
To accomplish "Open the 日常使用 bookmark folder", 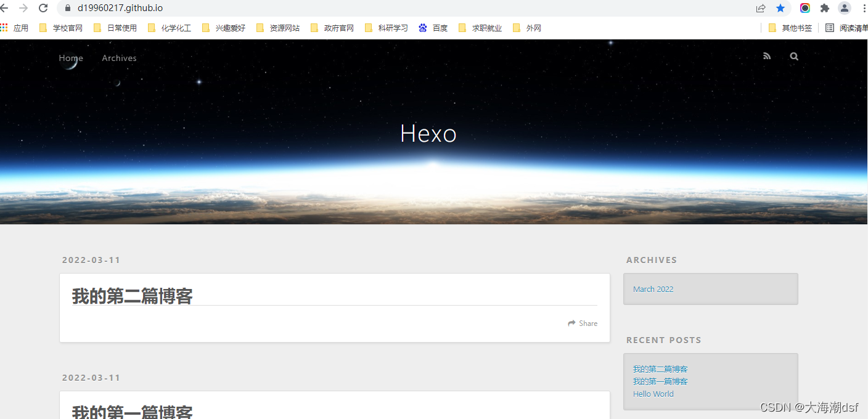I will point(115,28).
